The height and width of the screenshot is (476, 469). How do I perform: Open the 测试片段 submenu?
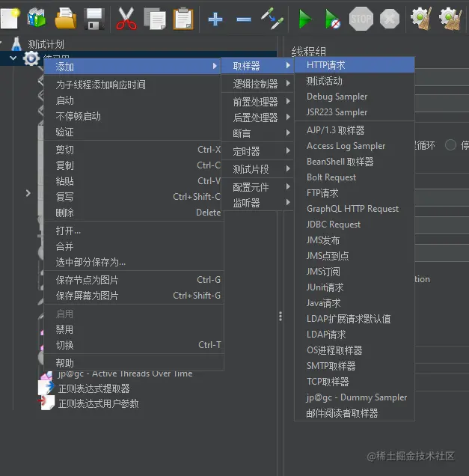coord(257,169)
